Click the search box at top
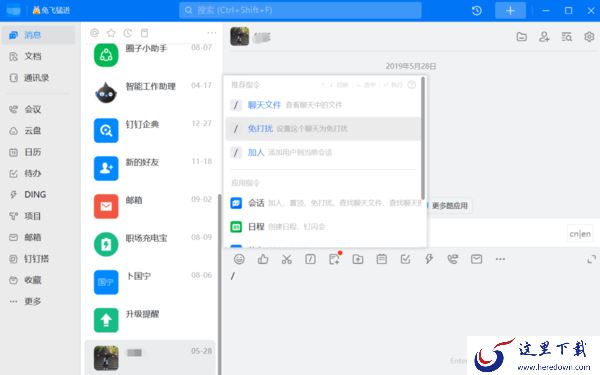Viewport: 600px width, 375px height. [300, 10]
